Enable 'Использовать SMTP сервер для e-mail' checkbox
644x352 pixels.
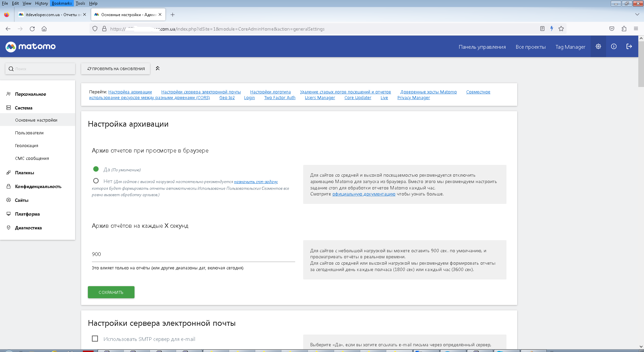[95, 339]
